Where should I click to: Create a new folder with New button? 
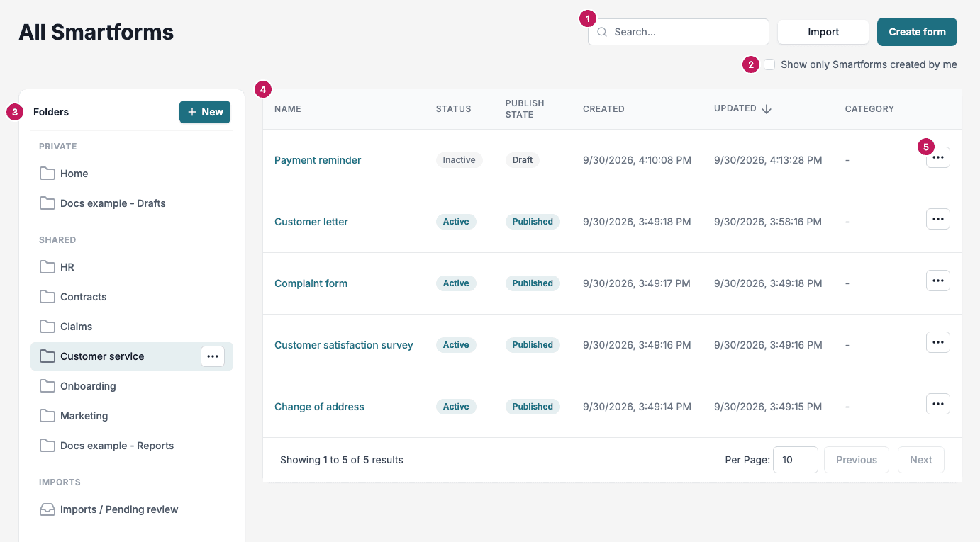(x=205, y=112)
